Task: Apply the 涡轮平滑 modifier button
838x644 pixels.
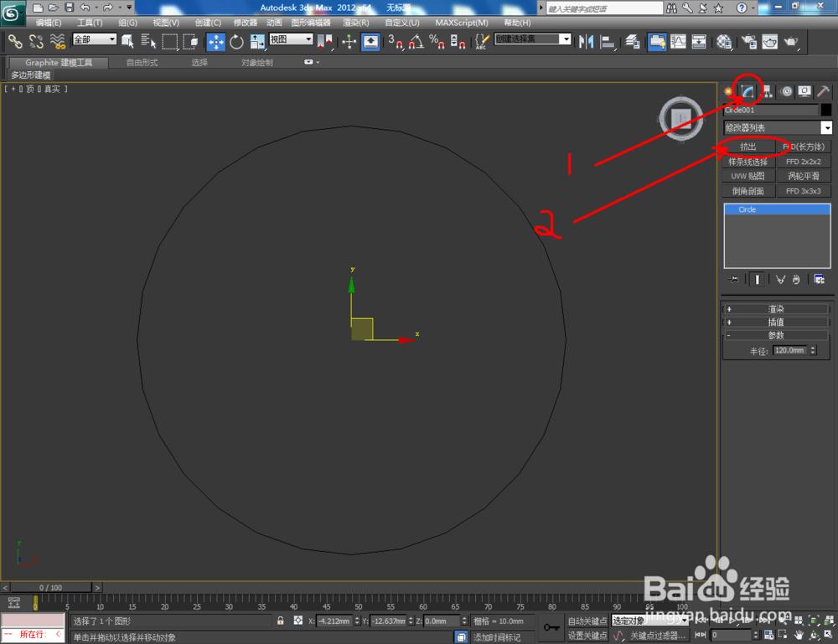Action: click(x=804, y=176)
